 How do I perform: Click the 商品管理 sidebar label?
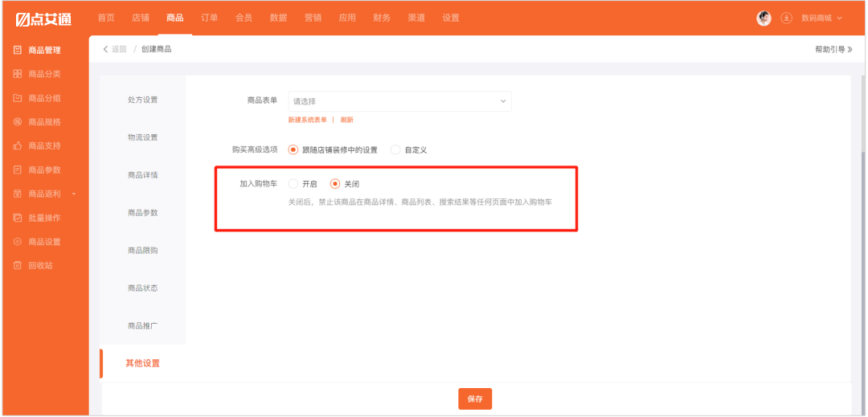(45, 51)
